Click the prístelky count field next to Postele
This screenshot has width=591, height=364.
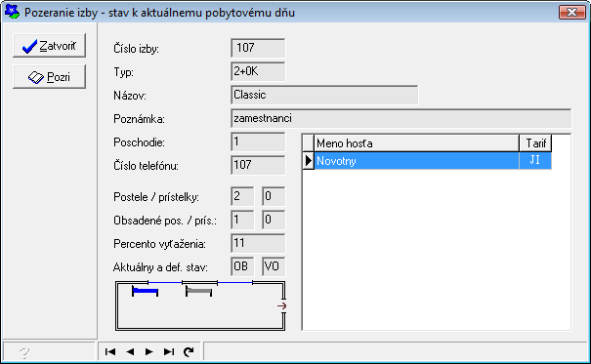274,196
